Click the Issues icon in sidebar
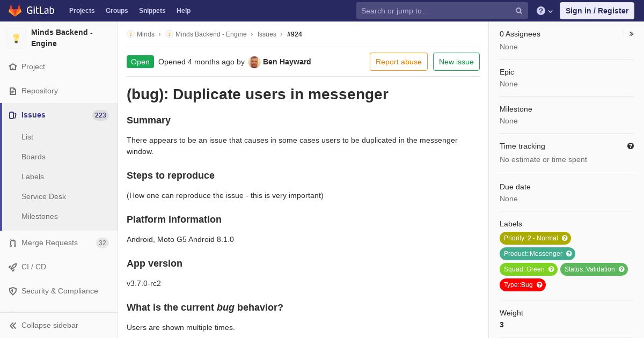Screen dimensions: 644x338 pyautogui.click(x=13, y=115)
